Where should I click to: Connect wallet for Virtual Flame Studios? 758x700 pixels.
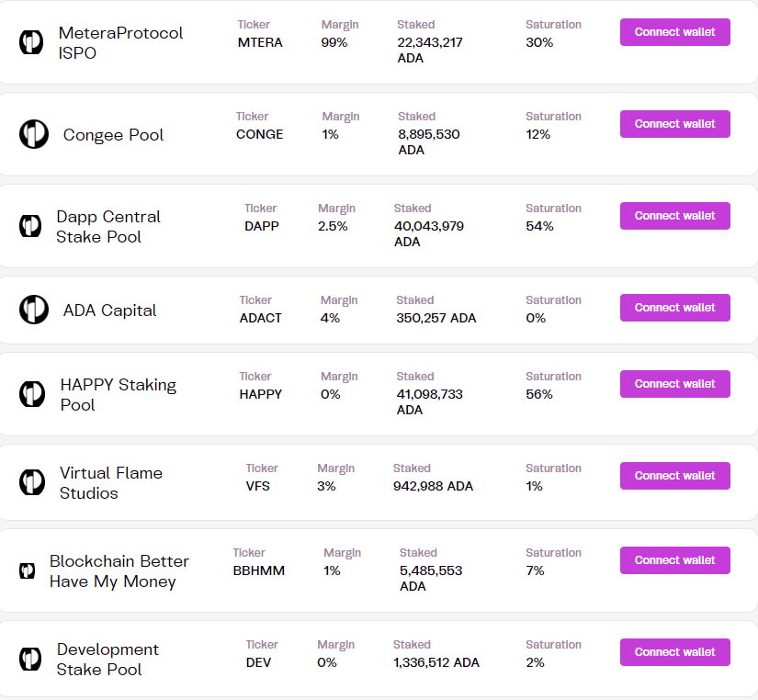674,476
